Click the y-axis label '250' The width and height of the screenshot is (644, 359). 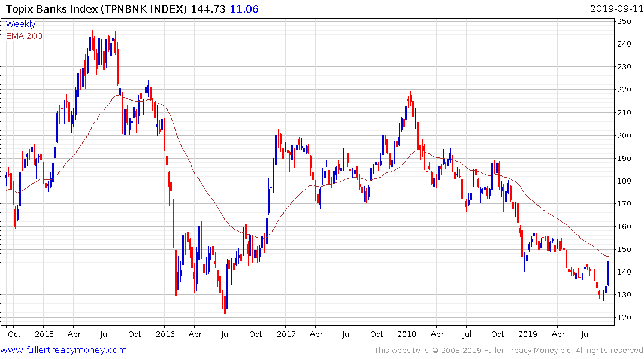(x=624, y=21)
